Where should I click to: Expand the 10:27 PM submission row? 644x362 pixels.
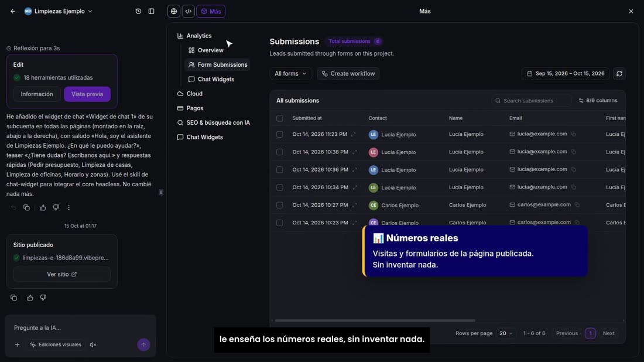tap(354, 205)
